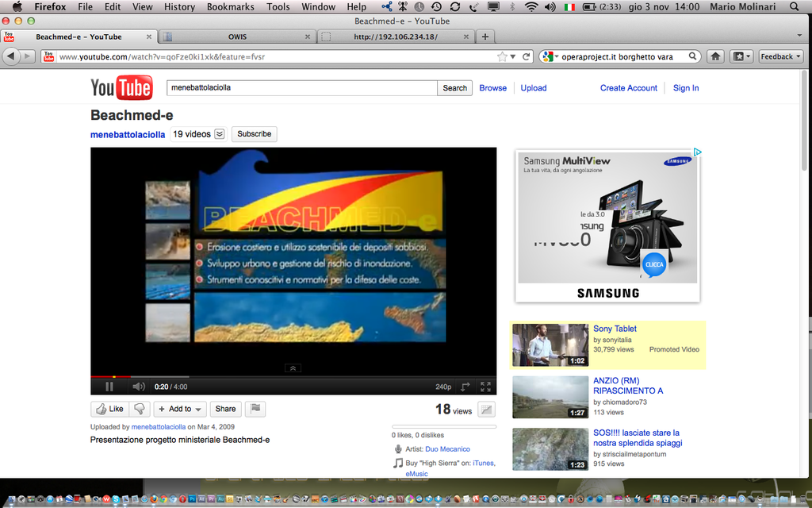Mute the video player volume
The width and height of the screenshot is (812, 508).
pos(138,387)
